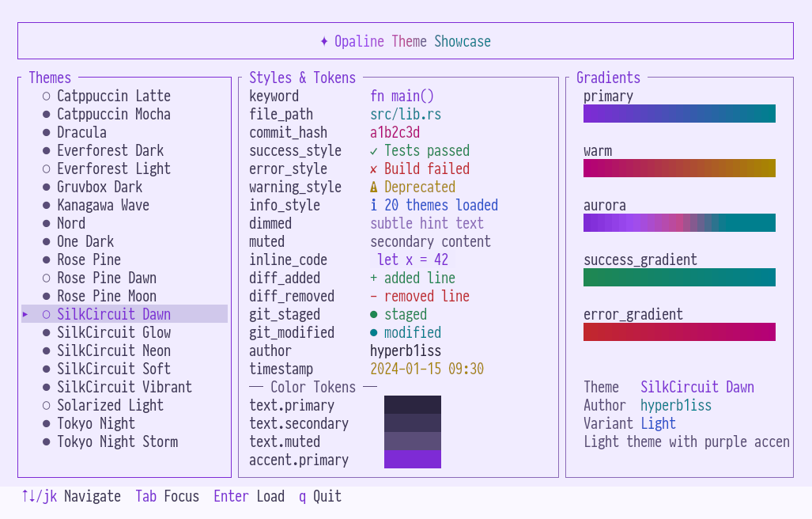Click the text.primary color swatch

(413, 404)
